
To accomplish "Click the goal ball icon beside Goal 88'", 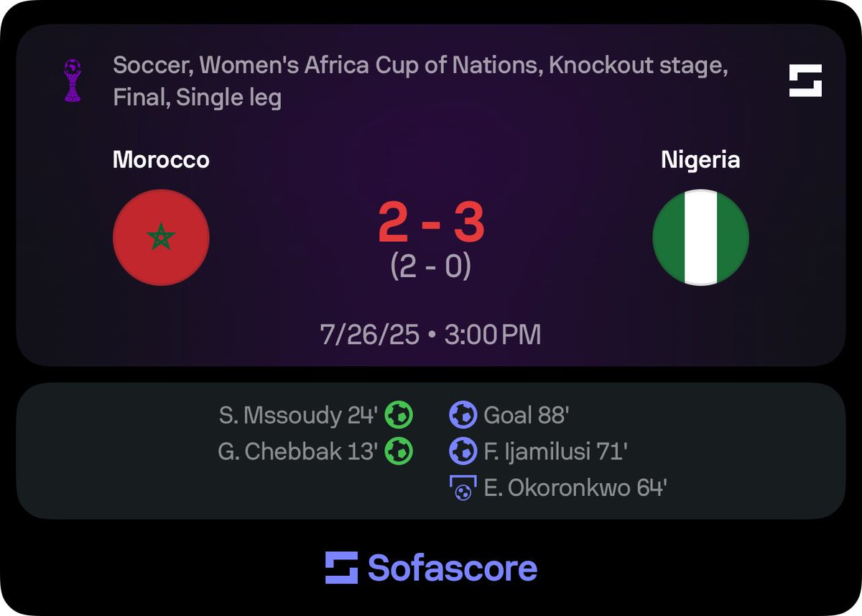I will [x=463, y=414].
